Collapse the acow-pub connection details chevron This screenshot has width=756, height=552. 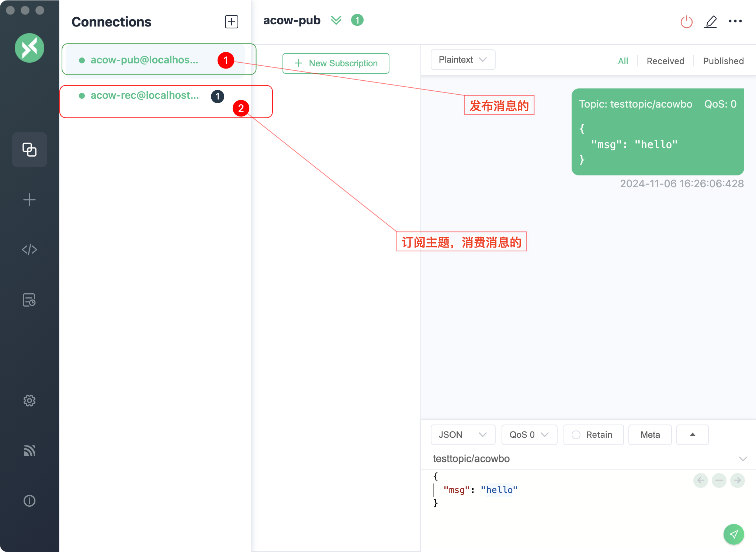[x=336, y=20]
